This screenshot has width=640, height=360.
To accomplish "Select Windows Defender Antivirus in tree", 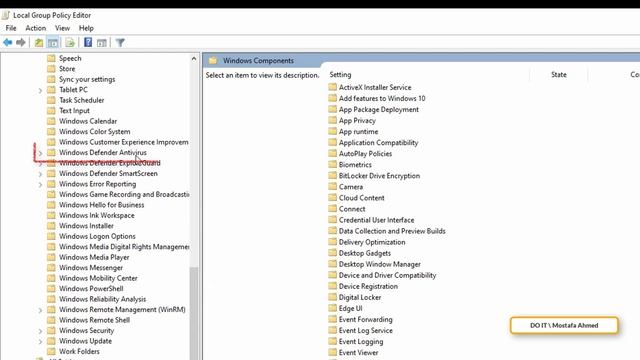I will click(102, 153).
